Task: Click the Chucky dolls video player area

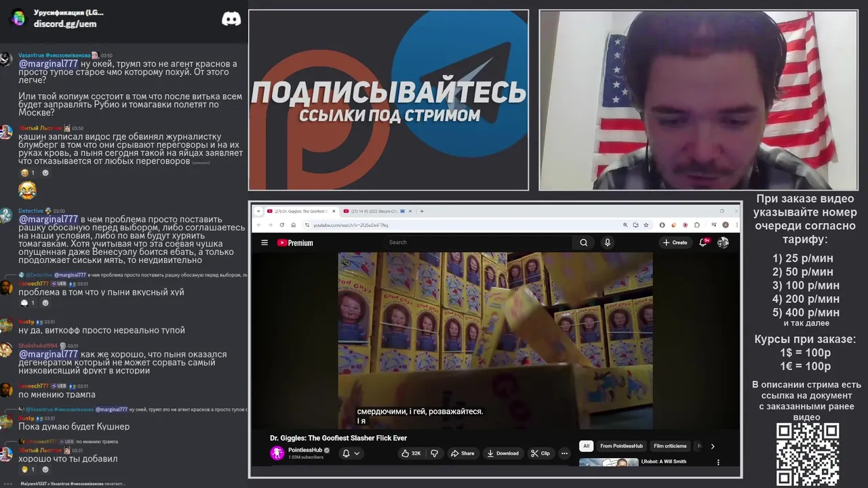Action: [495, 340]
